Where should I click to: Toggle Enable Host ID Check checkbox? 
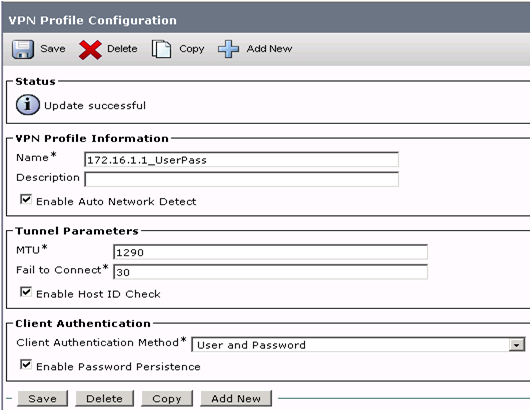[26, 292]
